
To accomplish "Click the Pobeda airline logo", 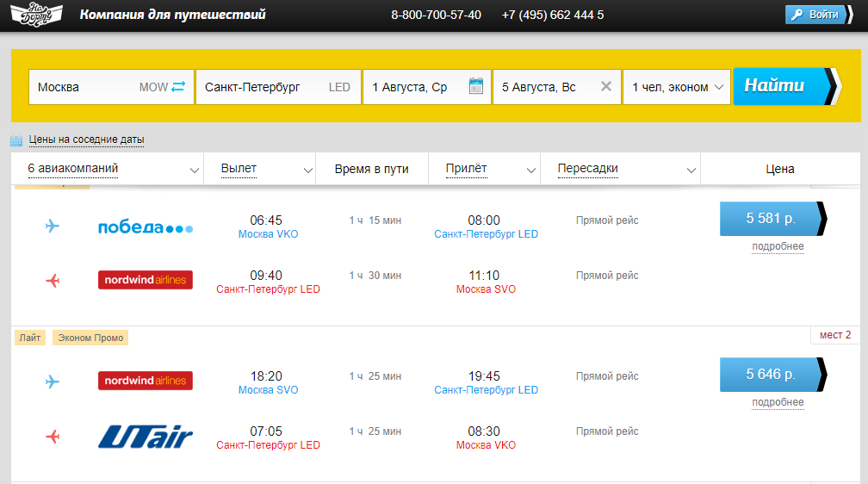I will pos(146,227).
